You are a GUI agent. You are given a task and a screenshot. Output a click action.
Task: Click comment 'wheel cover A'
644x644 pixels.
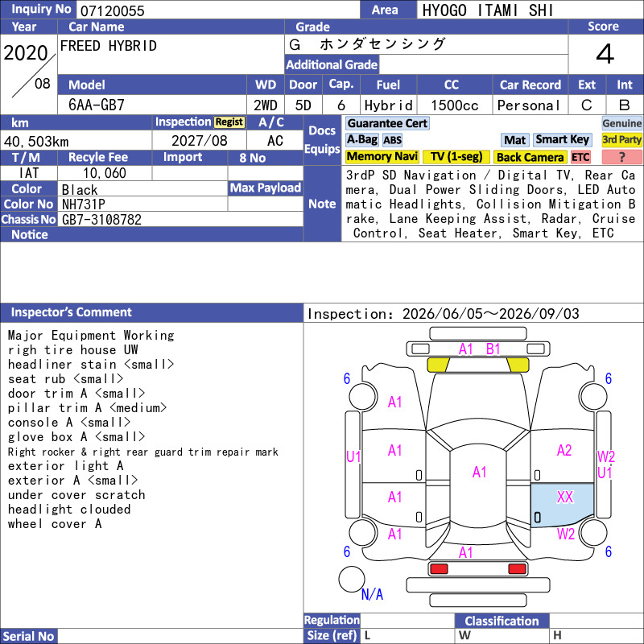click(55, 524)
